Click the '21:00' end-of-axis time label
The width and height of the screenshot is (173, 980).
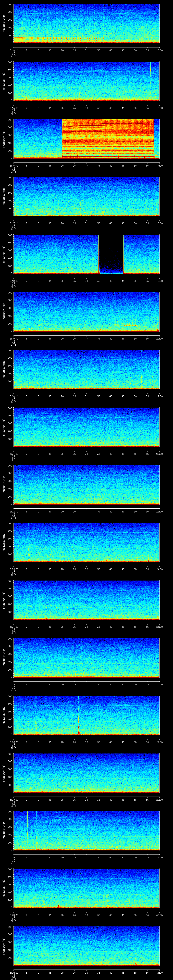coord(159,396)
